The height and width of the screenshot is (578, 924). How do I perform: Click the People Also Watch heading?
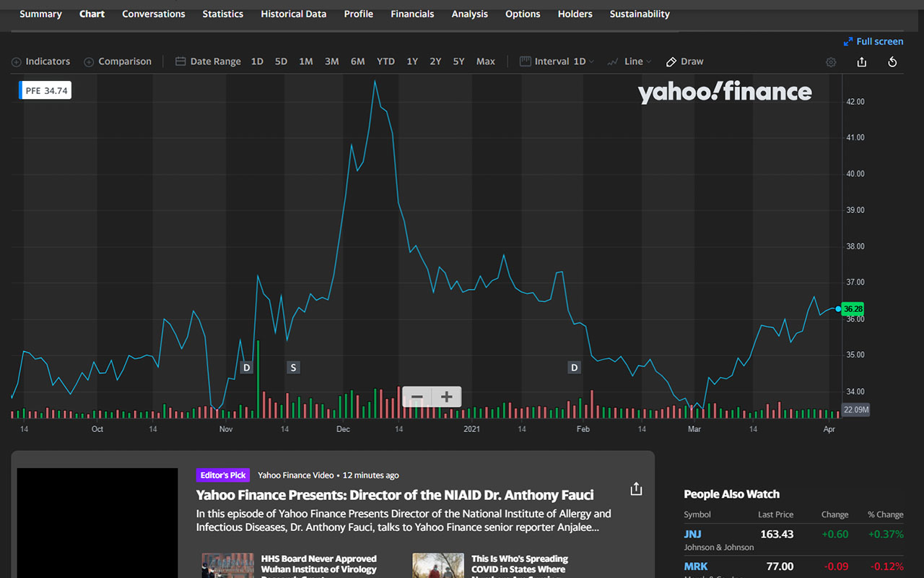[732, 494]
